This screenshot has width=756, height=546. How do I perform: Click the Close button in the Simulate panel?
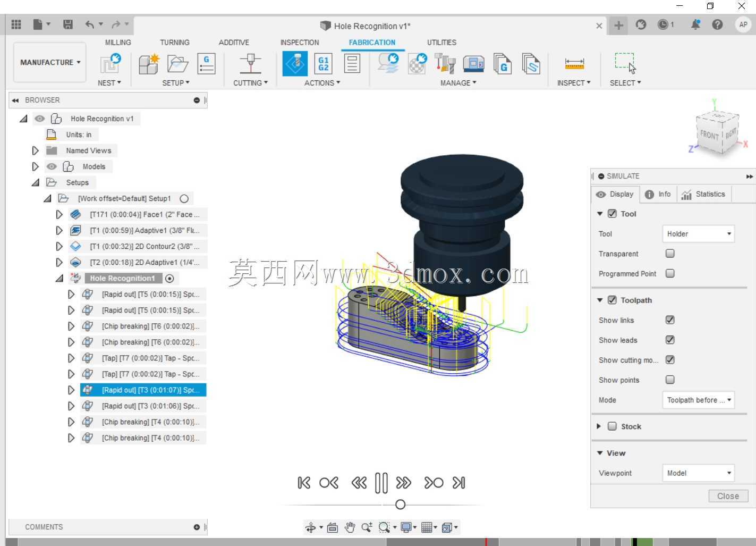click(728, 496)
